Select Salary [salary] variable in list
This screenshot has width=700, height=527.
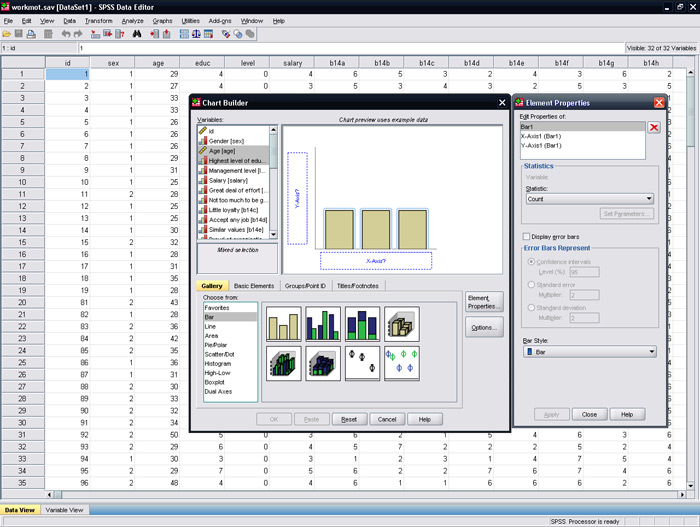[233, 180]
